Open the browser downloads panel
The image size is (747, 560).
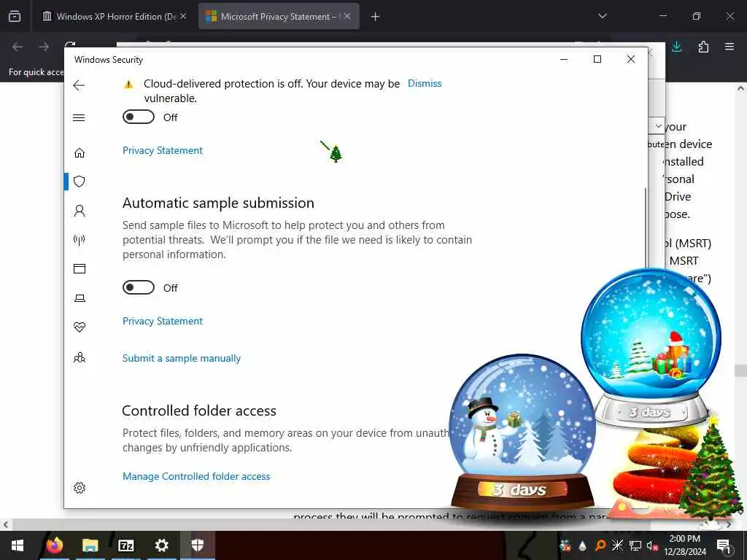676,47
